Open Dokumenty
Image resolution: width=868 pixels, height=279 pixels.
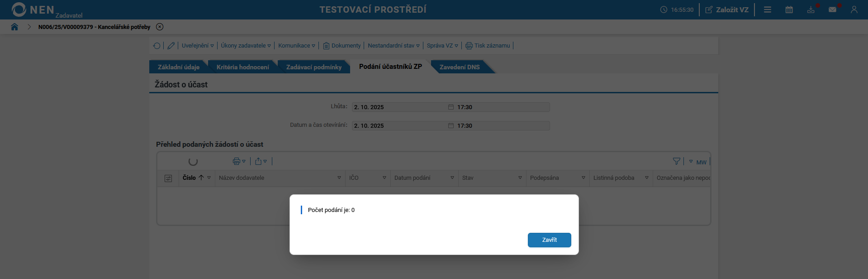tap(342, 46)
